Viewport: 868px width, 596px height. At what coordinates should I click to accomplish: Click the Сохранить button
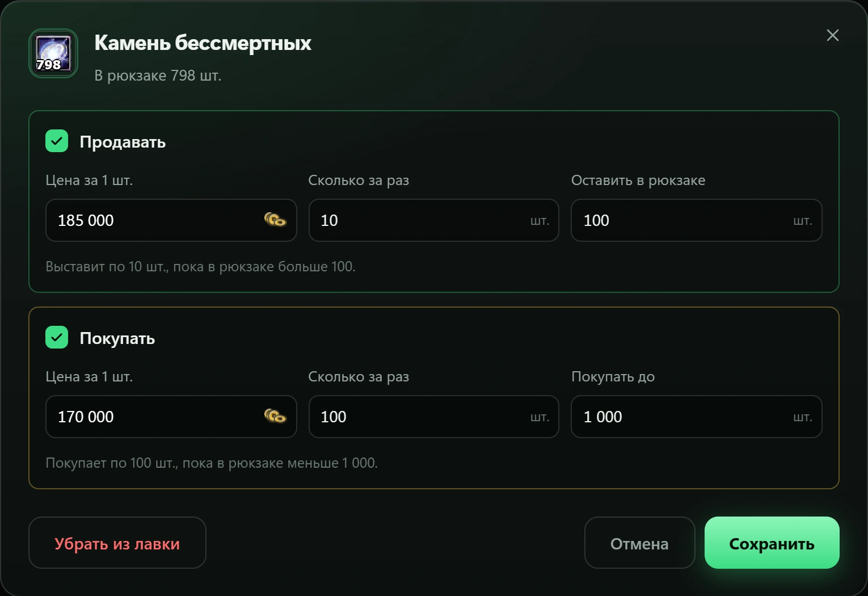point(772,543)
